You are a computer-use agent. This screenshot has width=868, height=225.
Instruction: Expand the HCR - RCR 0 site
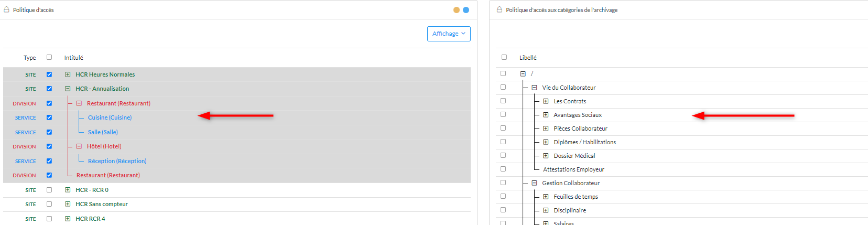pos(68,190)
